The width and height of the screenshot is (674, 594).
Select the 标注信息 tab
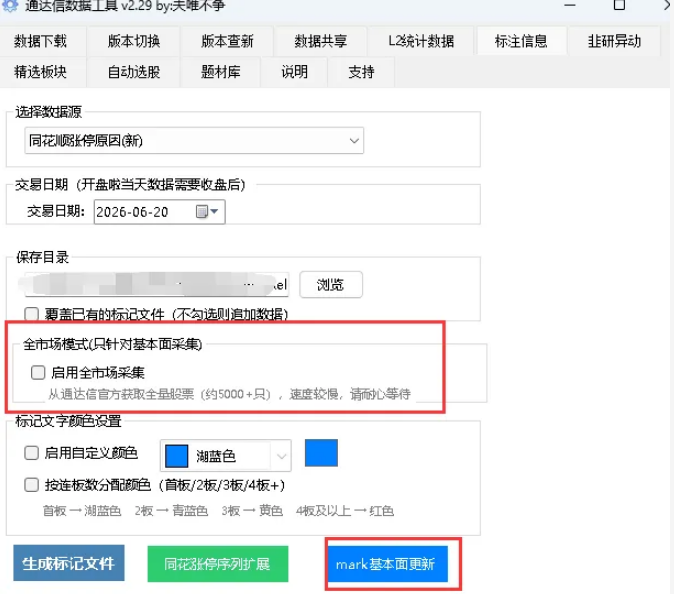521,41
